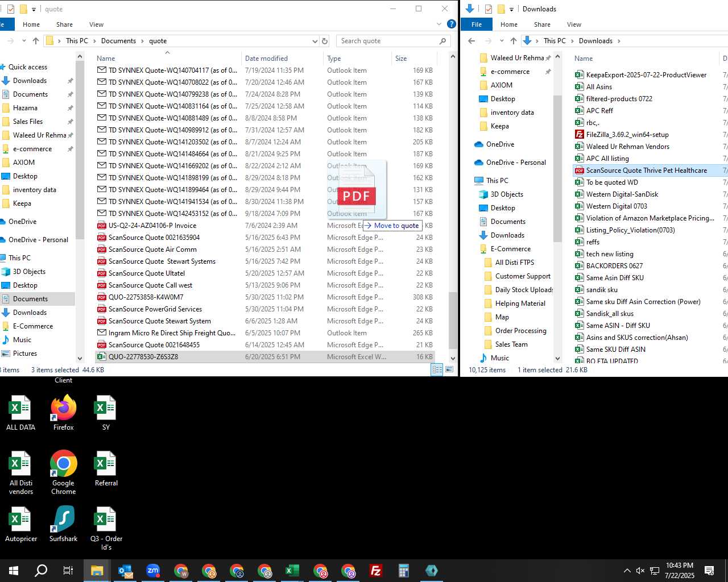Expand This PC breadcrumb arrow in Downloads
This screenshot has height=582, width=728.
pyautogui.click(x=572, y=41)
